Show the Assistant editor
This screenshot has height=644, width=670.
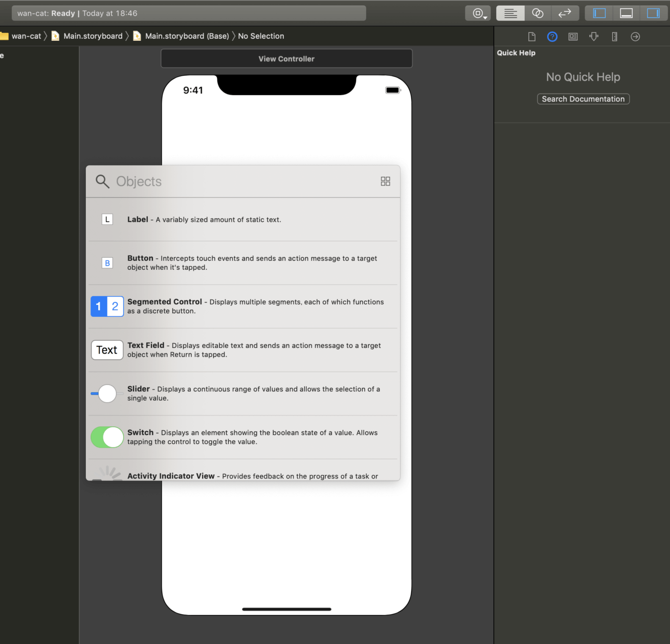(538, 13)
